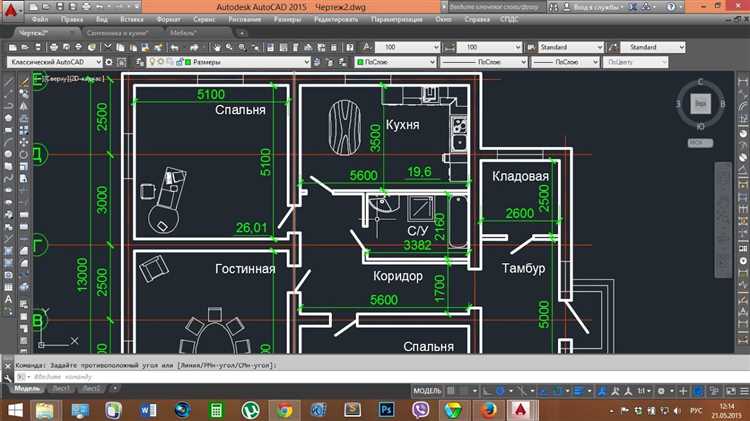Click the Zoom Window tool icon
This screenshot has height=421, width=750.
pyautogui.click(x=243, y=47)
